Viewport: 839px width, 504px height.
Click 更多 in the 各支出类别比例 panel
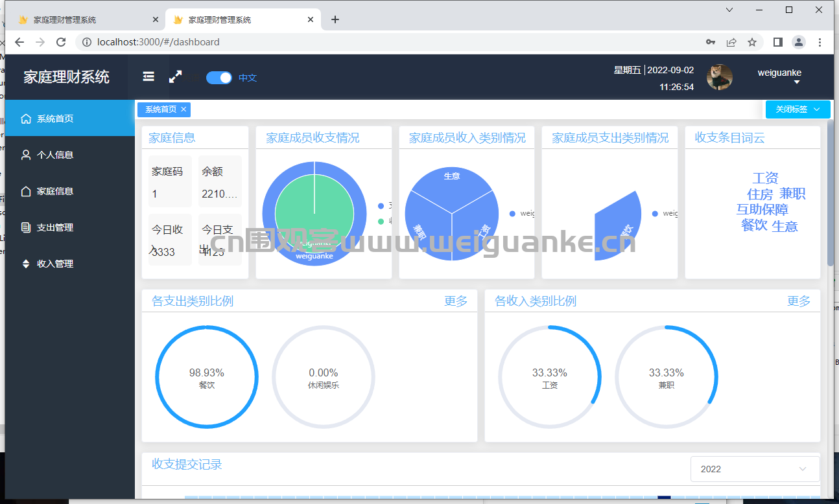coord(456,301)
